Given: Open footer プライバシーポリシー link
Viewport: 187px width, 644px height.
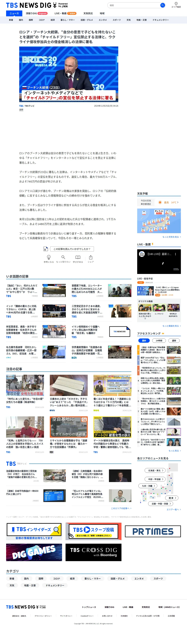Looking at the screenshot, I should tap(43, 616).
